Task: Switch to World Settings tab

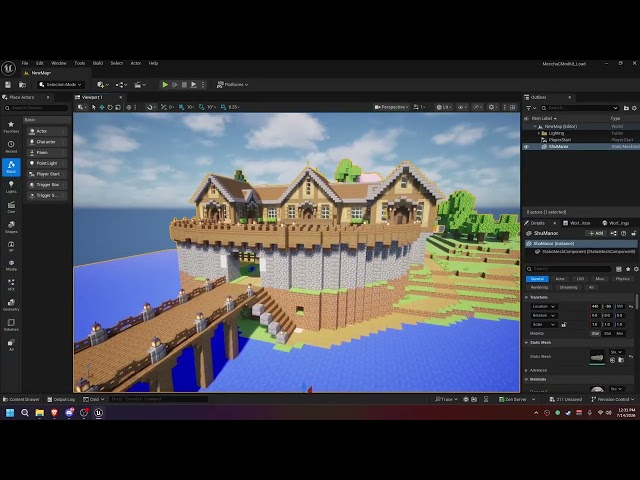Action: point(615,223)
